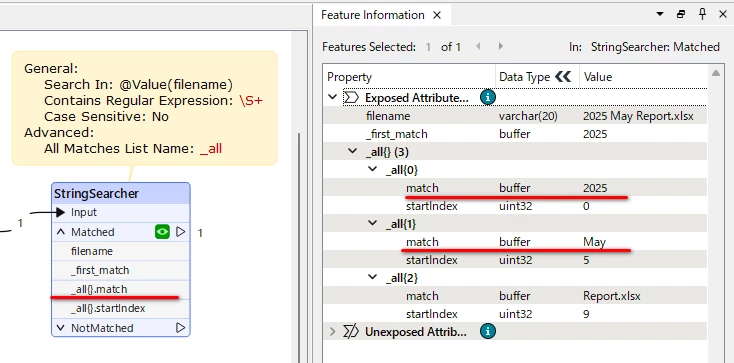Select varchar(20) data type cell

coord(528,116)
